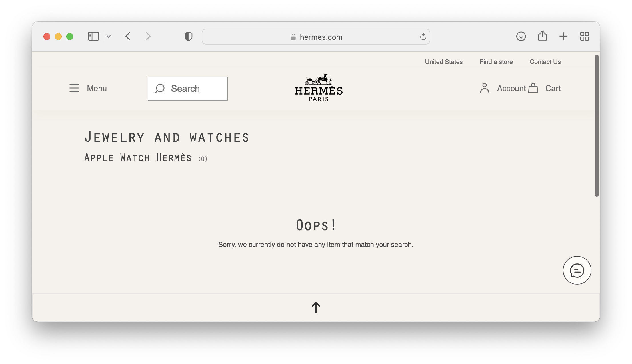Viewport: 632px width, 364px height.
Task: Toggle the Safari sidebar
Action: coord(93,36)
